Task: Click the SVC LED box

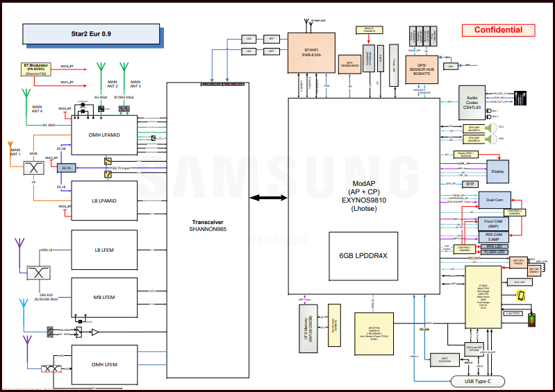Action: [x=520, y=282]
